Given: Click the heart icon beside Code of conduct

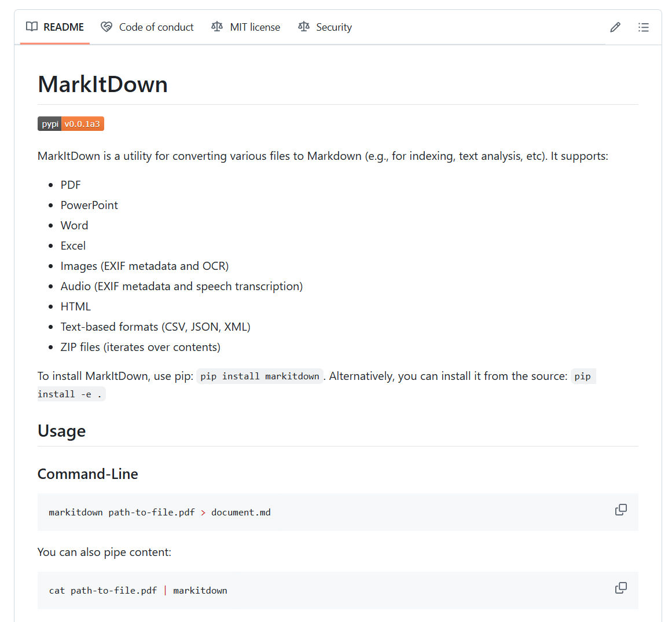Looking at the screenshot, I should [106, 27].
